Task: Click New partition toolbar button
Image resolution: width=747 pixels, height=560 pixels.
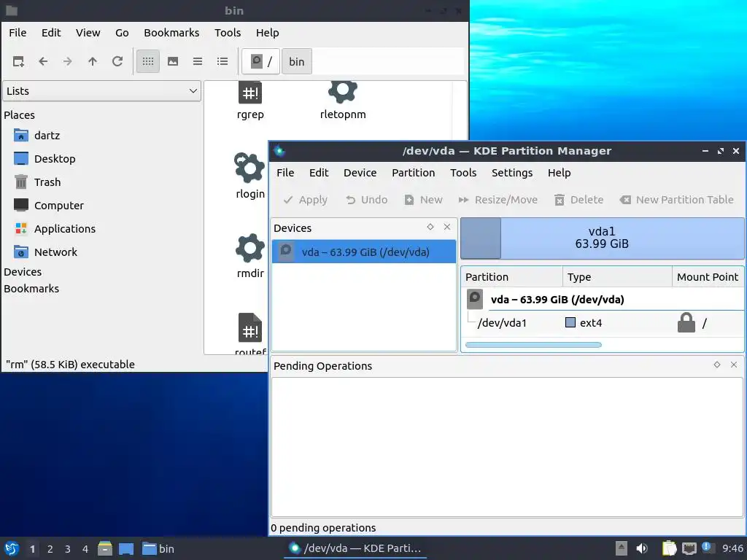Action: [424, 200]
